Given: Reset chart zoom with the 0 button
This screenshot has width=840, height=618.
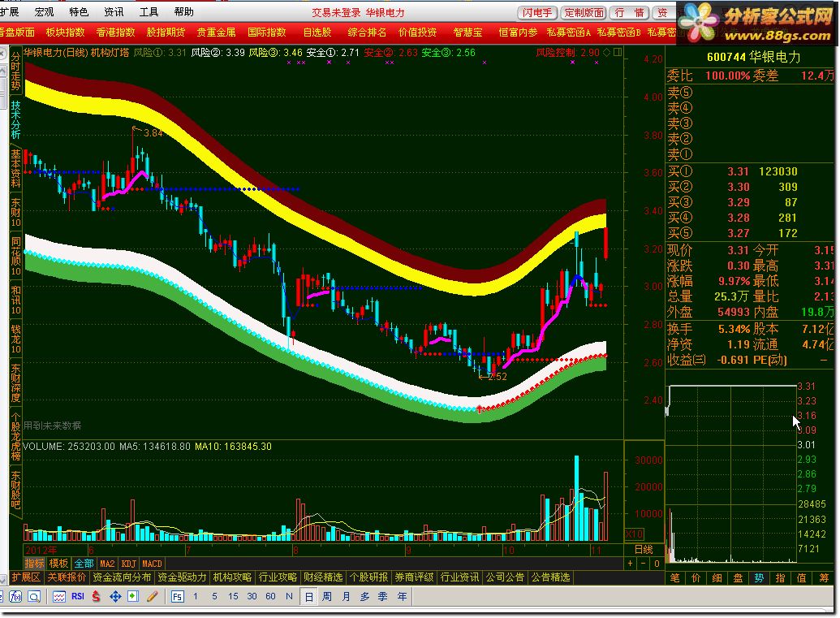Looking at the screenshot, I should [x=657, y=564].
